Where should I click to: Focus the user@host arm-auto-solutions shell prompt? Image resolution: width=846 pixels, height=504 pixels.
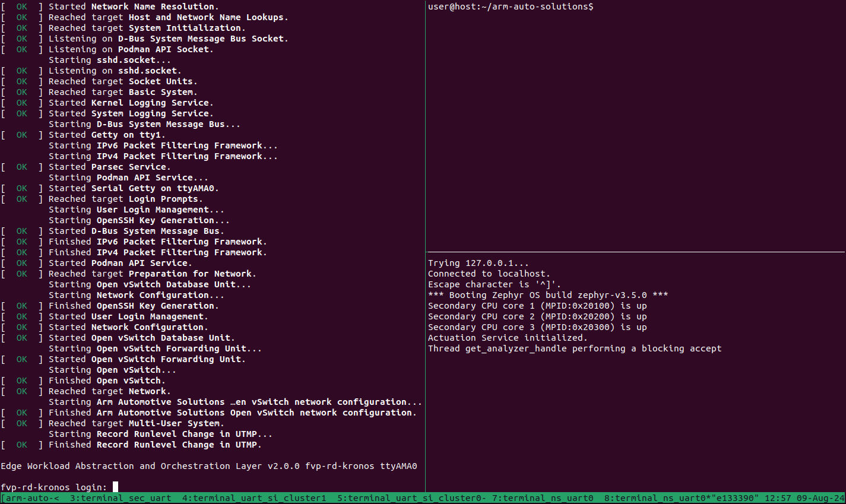511,7
